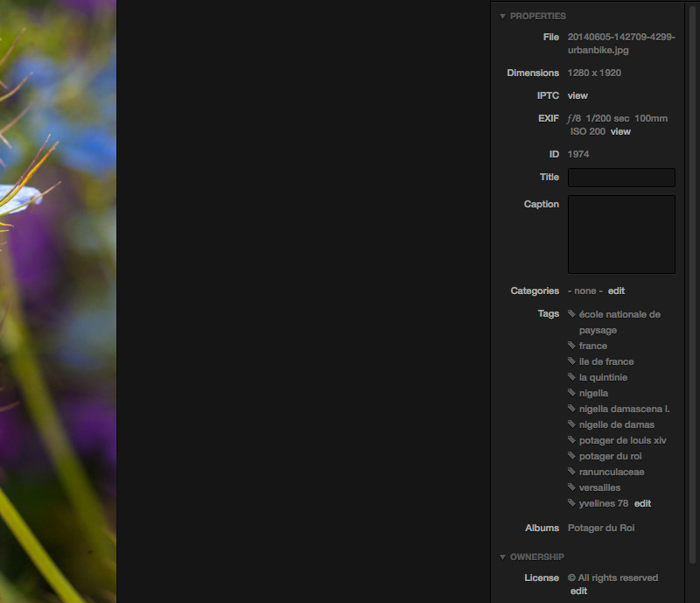
Task: Select the 'nigelle de damas' tag text
Action: pos(617,424)
